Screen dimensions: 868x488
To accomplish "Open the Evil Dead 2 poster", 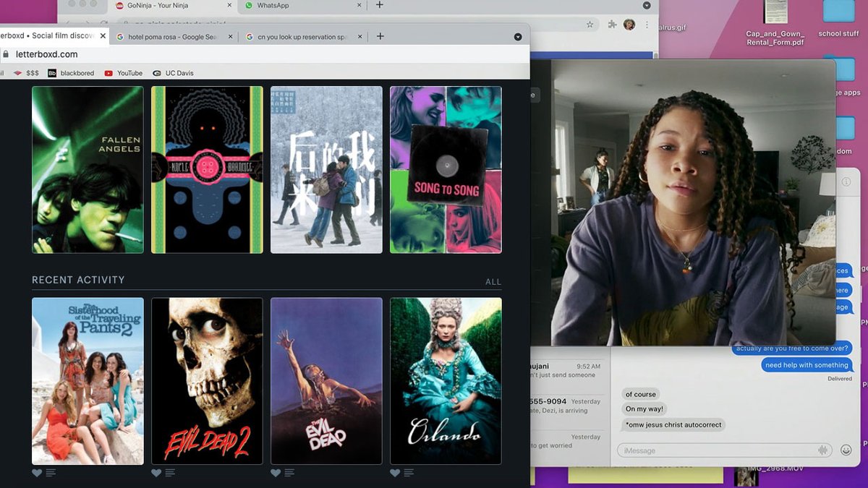I will (x=207, y=381).
